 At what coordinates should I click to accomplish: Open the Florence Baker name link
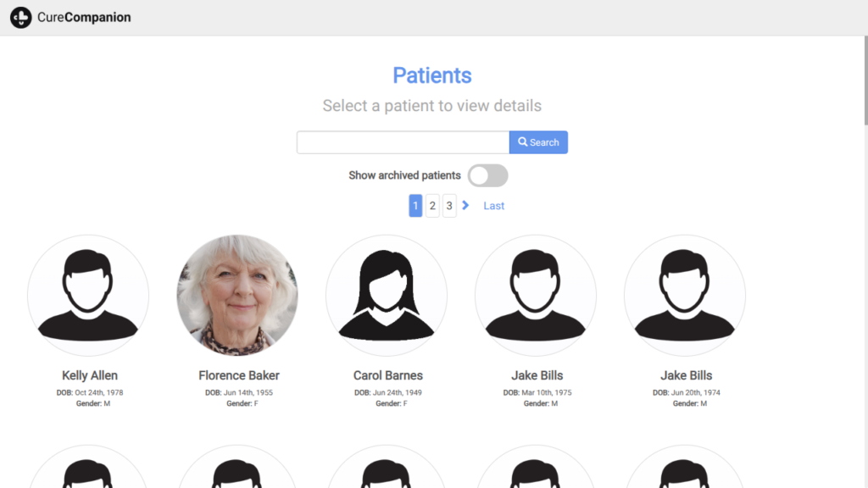[x=239, y=375]
